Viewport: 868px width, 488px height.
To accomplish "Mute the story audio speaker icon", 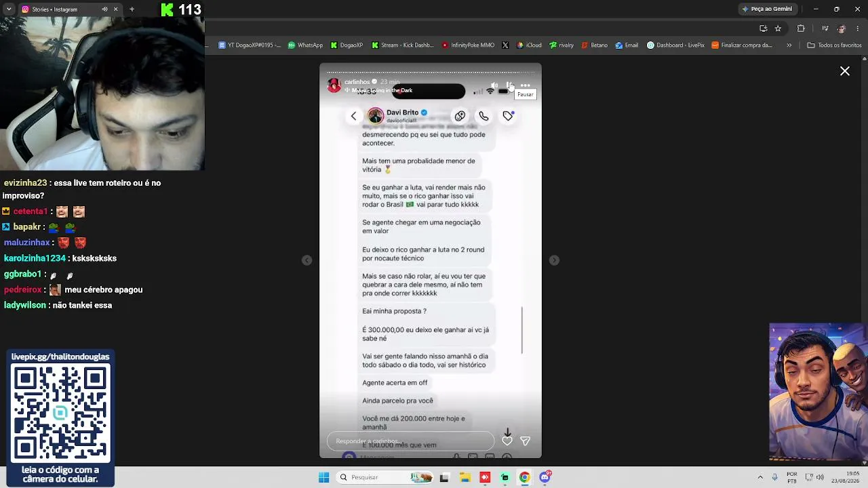I will tap(494, 85).
